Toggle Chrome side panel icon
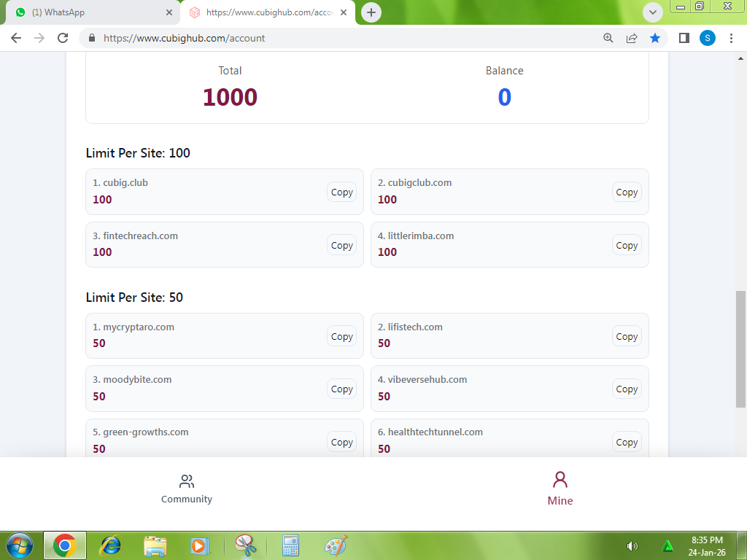 684,38
